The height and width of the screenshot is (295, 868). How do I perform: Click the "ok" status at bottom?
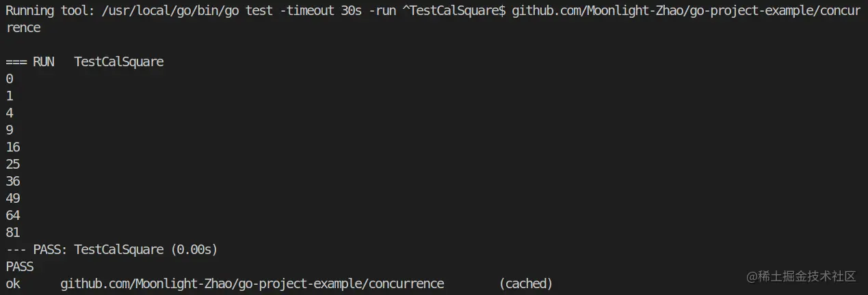point(13,283)
